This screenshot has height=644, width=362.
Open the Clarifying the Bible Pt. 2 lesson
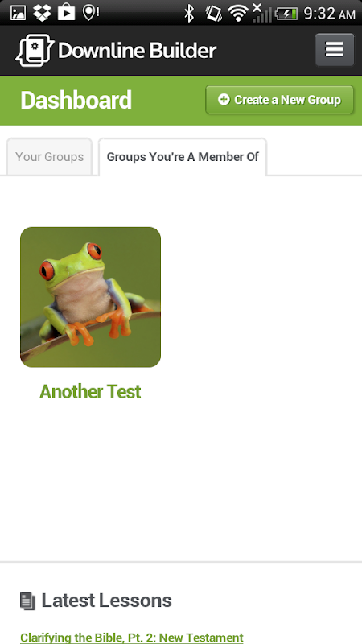point(132,638)
